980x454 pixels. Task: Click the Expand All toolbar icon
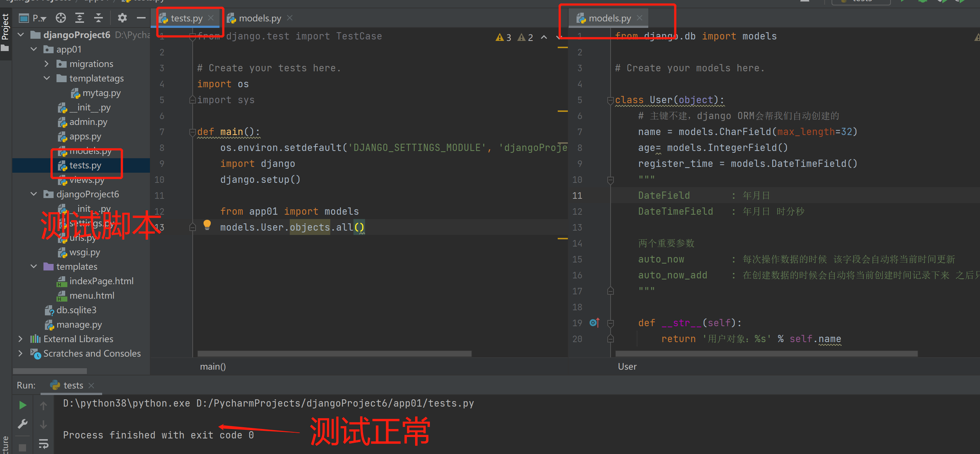tap(80, 18)
